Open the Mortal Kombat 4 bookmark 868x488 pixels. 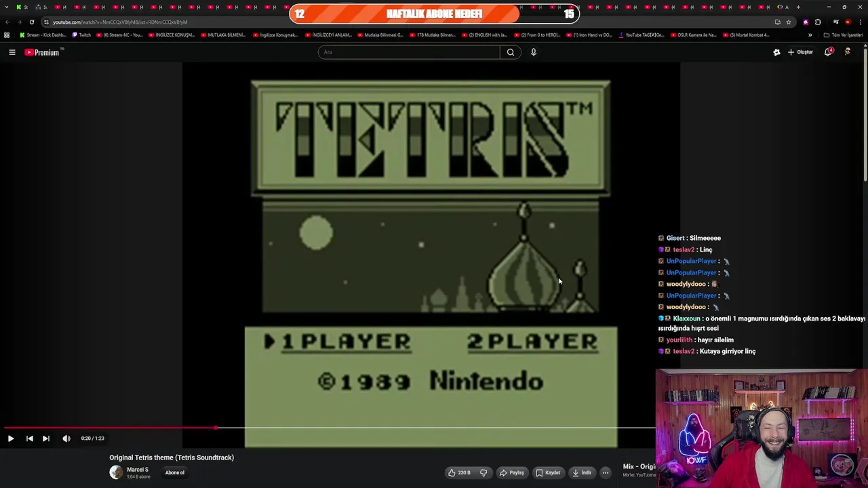746,35
